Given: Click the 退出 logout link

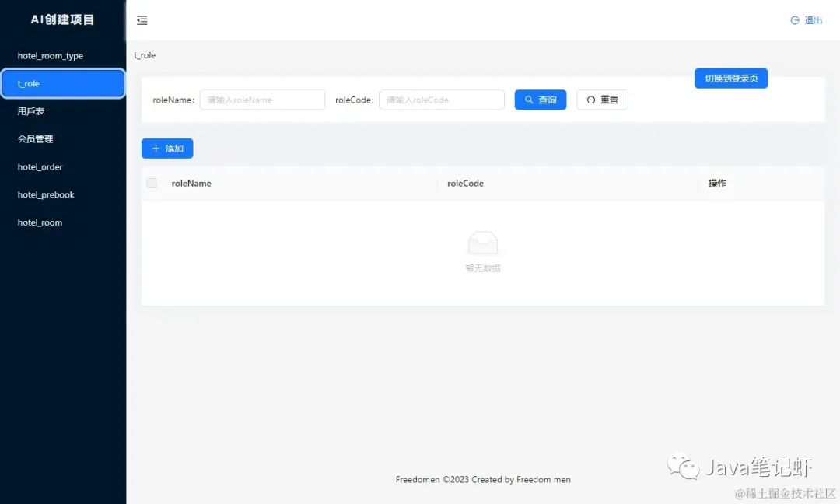Looking at the screenshot, I should (807, 20).
